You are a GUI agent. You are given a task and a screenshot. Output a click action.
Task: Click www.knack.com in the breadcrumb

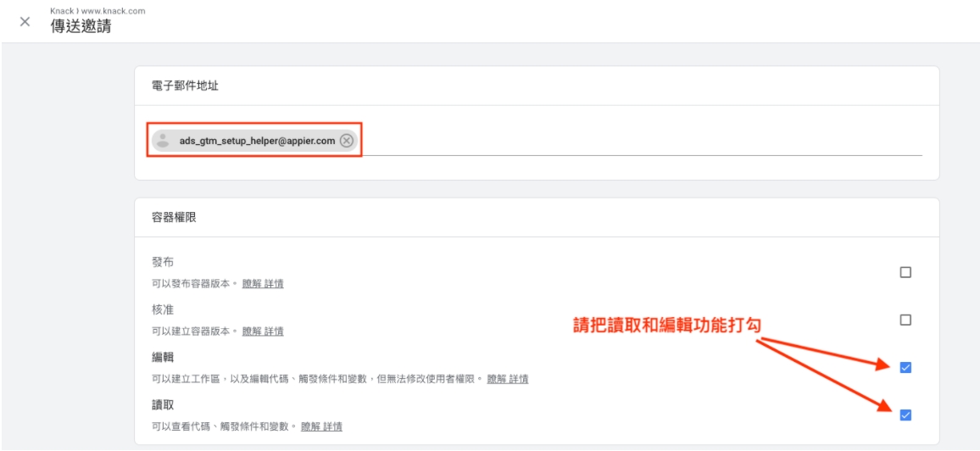(112, 11)
